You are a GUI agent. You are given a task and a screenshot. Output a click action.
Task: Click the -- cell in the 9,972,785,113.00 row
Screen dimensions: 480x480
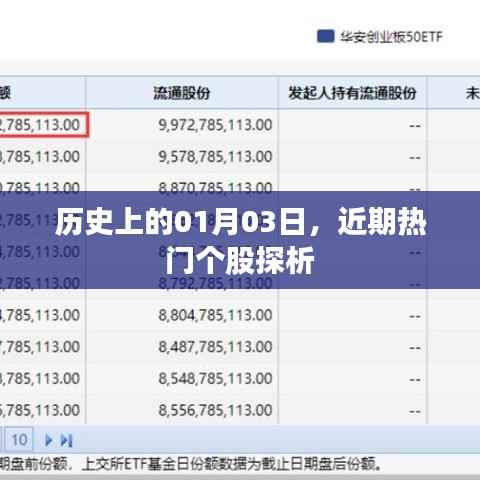[x=415, y=126]
